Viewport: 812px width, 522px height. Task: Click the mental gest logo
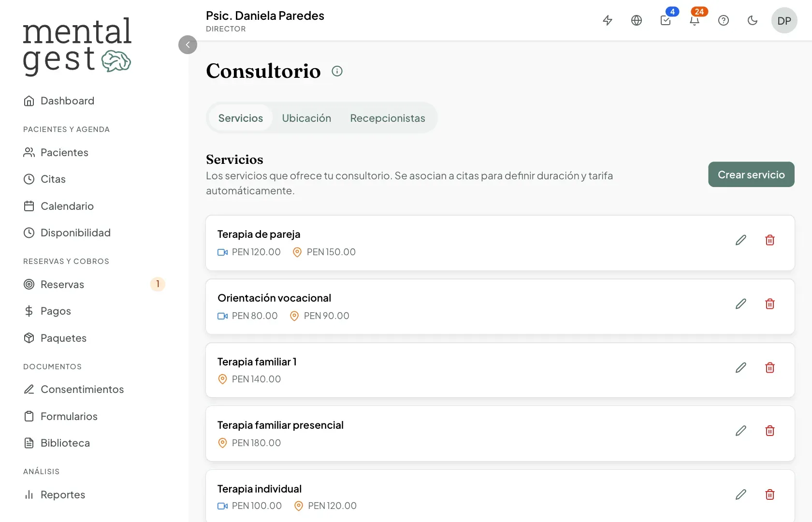tap(77, 46)
